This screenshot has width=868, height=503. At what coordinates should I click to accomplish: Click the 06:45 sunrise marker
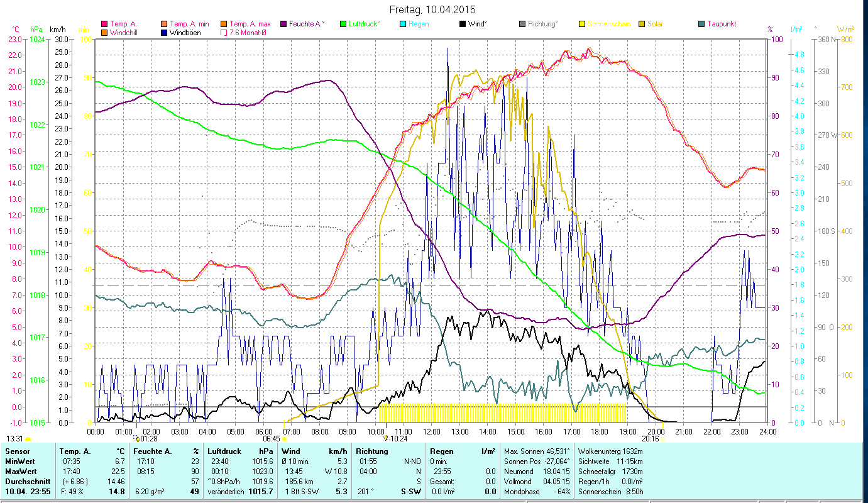coord(275,439)
